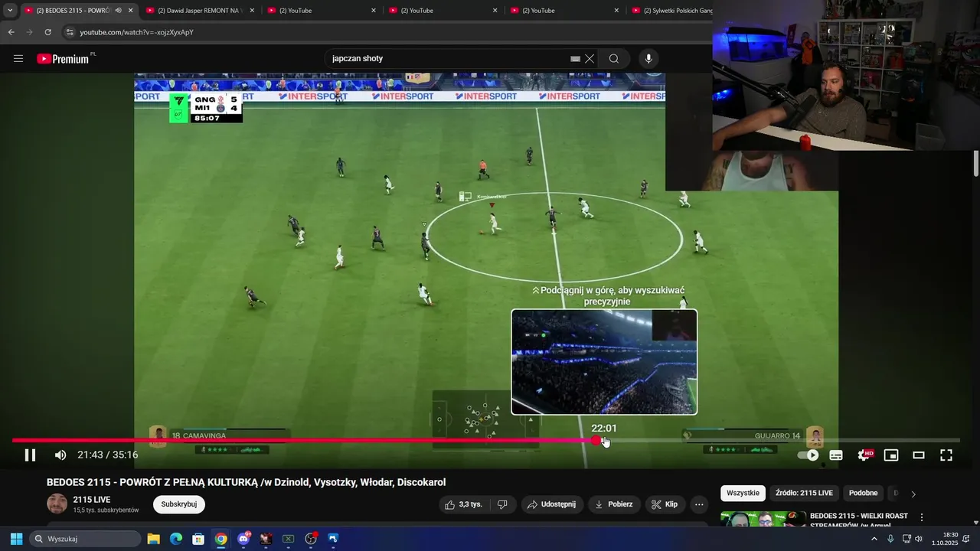Run search with magnifier button

[x=614, y=59]
